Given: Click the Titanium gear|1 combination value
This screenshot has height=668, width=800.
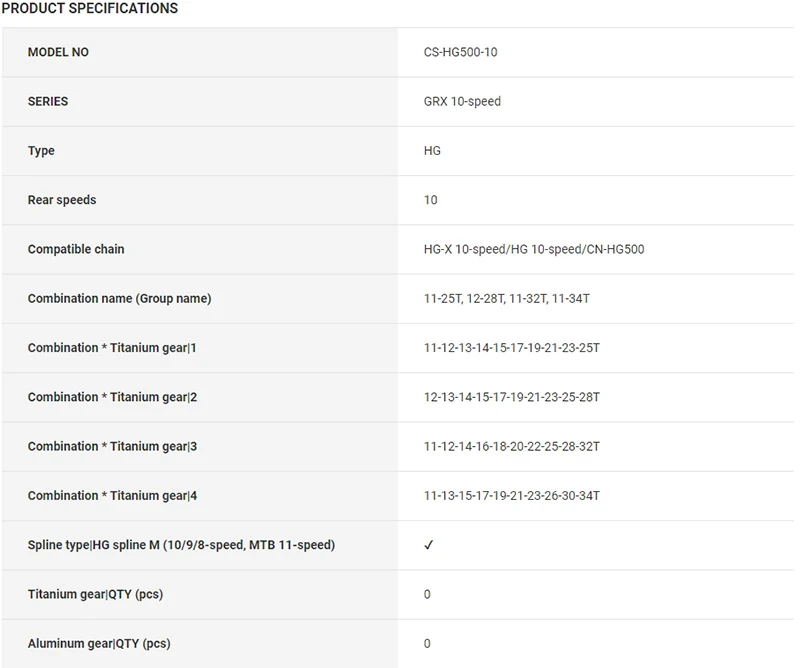Looking at the screenshot, I should pyautogui.click(x=512, y=348).
